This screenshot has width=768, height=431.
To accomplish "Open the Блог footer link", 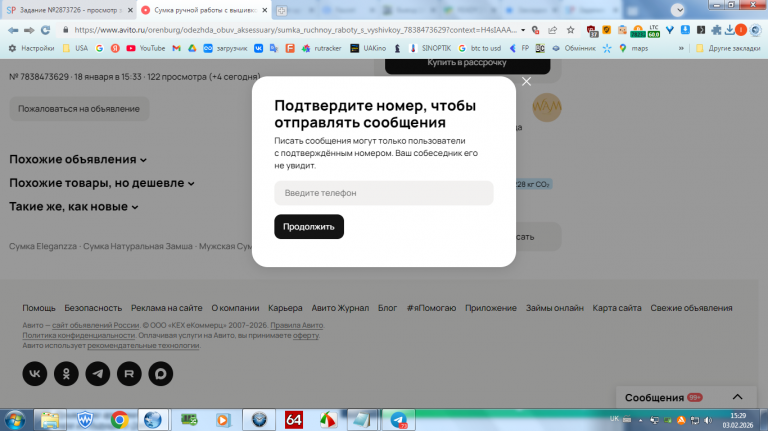I will point(387,308).
